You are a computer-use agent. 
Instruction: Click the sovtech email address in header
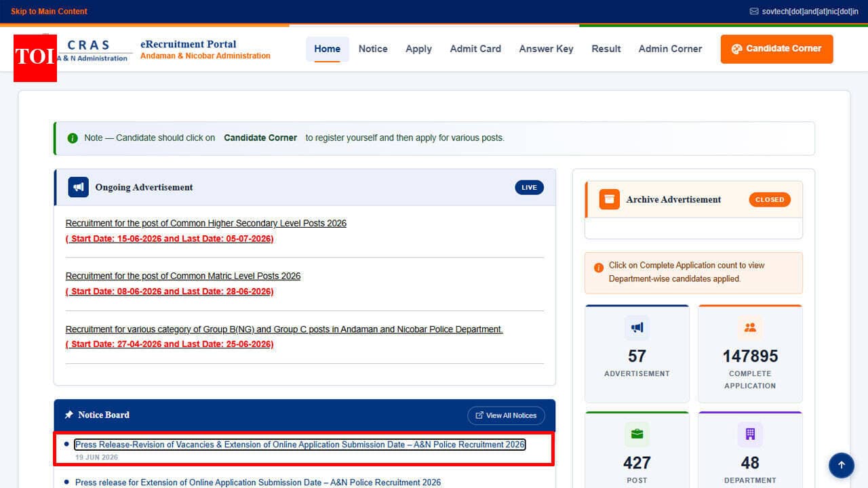810,12
